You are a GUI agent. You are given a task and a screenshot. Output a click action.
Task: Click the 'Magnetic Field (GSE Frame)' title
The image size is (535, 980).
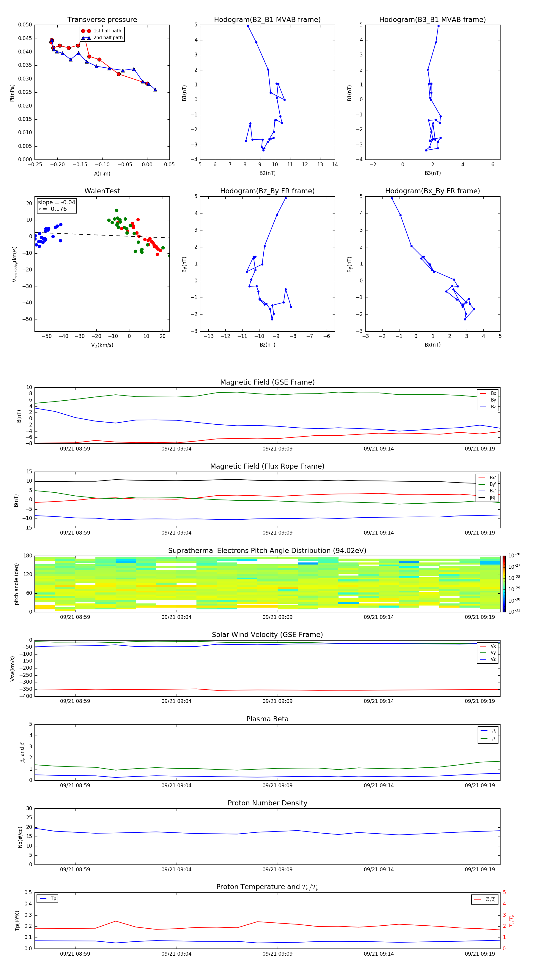click(x=267, y=382)
